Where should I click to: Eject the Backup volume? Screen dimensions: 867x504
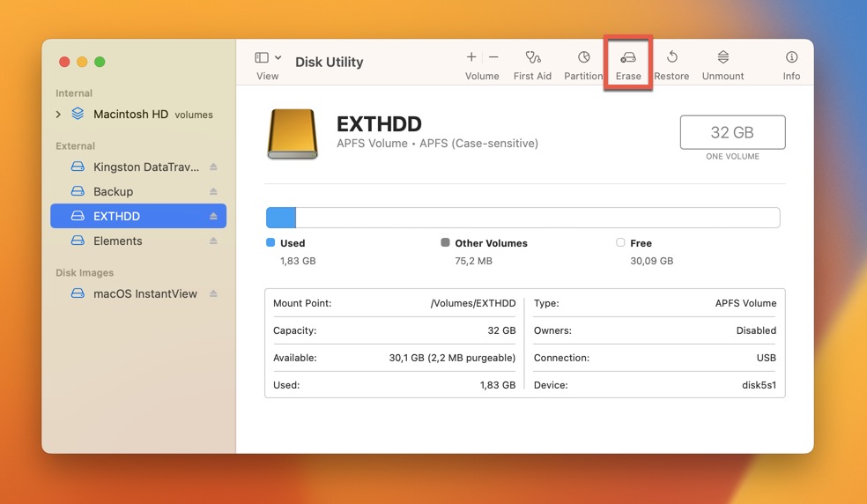213,192
